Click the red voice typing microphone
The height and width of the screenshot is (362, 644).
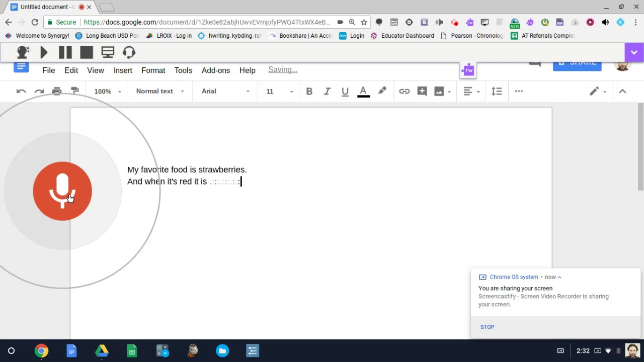coord(62,191)
